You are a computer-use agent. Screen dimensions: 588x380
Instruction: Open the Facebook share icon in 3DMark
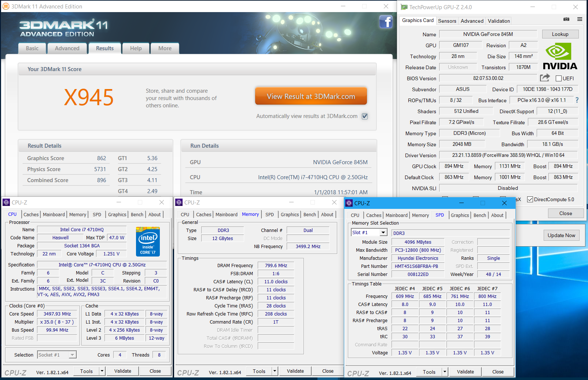point(386,22)
